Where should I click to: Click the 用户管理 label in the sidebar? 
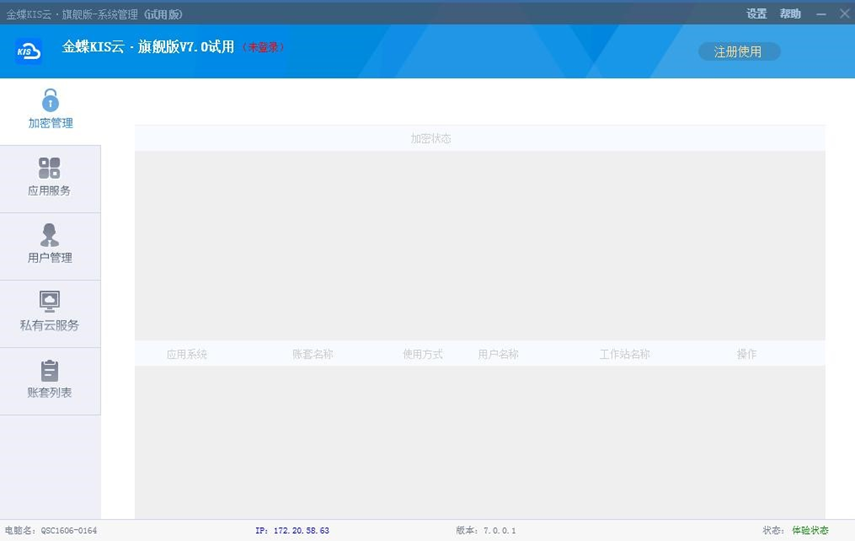50,257
